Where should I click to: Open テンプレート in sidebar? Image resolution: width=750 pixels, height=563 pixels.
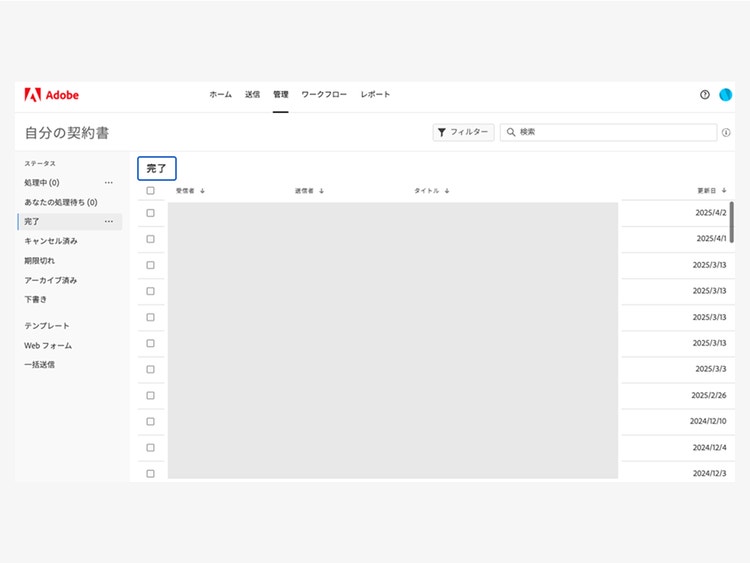pyautogui.click(x=47, y=326)
